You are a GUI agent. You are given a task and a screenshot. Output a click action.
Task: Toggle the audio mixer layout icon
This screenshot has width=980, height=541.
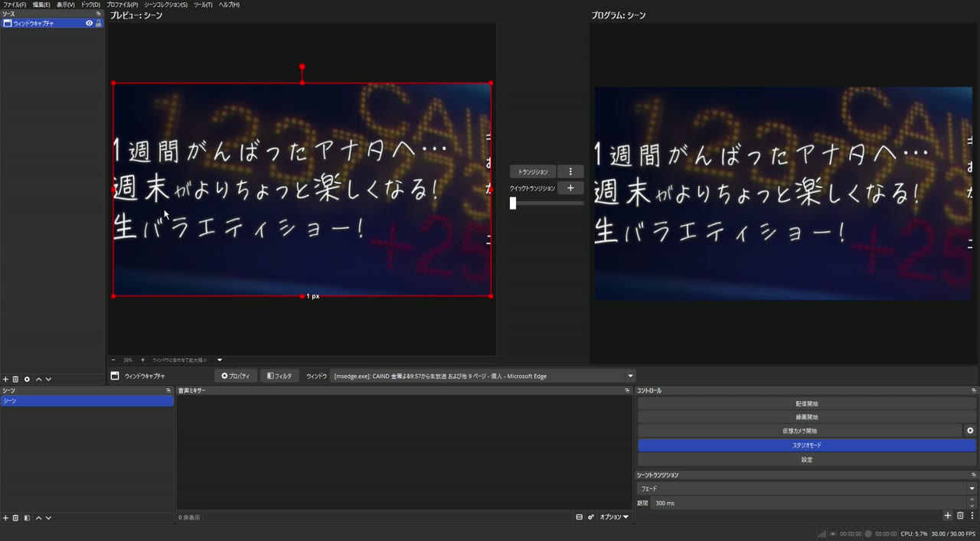(x=579, y=517)
